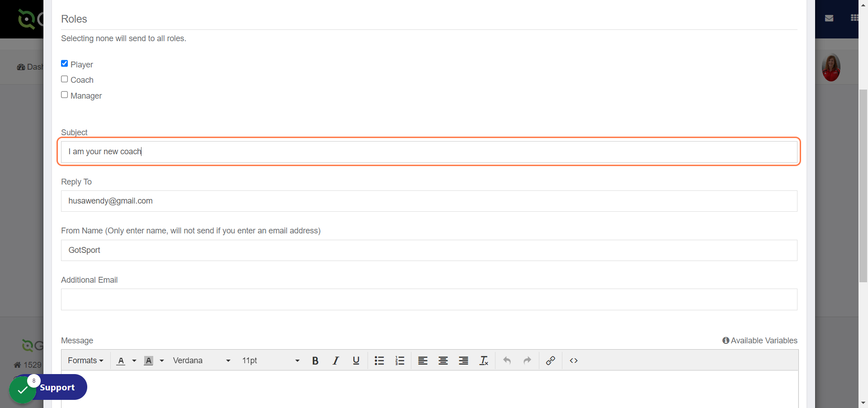Open the mail envelope icon in header
The height and width of the screenshot is (408, 868).
(829, 18)
